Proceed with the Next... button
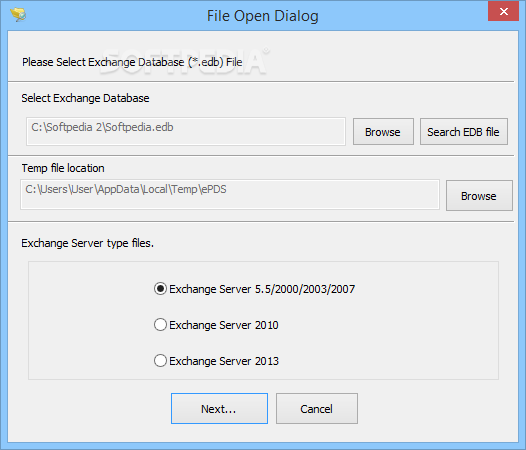Screen dimensions: 526x450 (219, 408)
